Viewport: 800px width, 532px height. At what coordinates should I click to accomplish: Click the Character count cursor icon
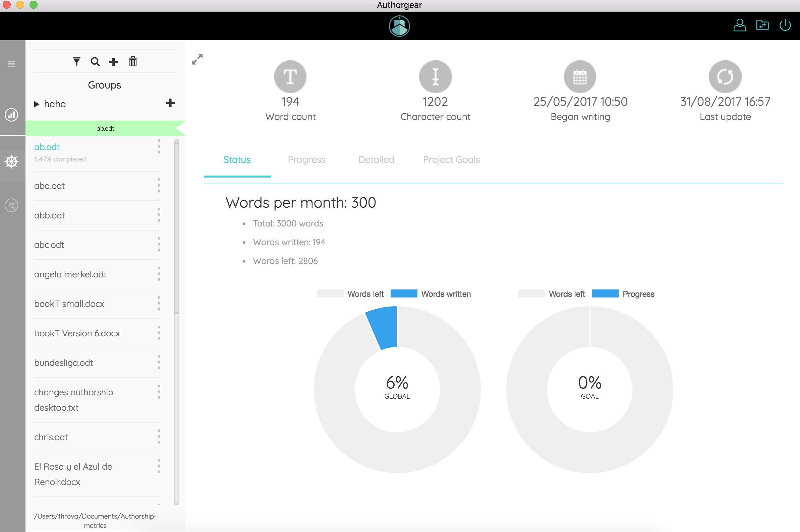(x=435, y=77)
